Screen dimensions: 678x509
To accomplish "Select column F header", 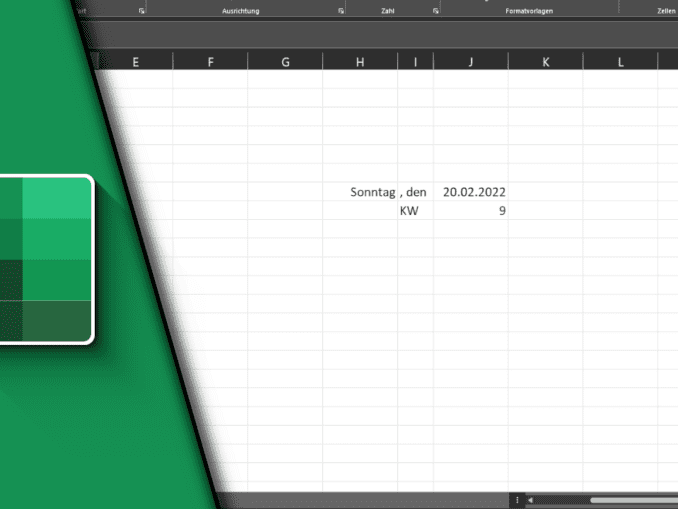I will coord(210,62).
